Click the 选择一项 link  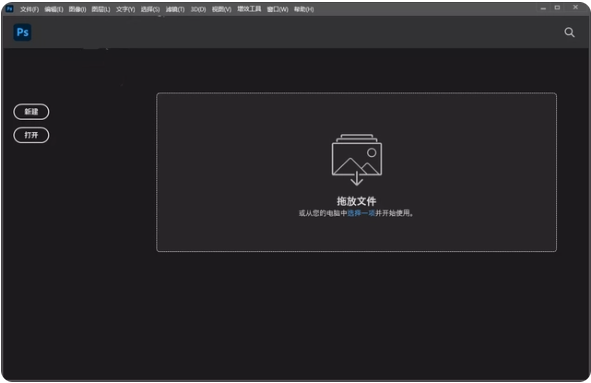click(361, 213)
